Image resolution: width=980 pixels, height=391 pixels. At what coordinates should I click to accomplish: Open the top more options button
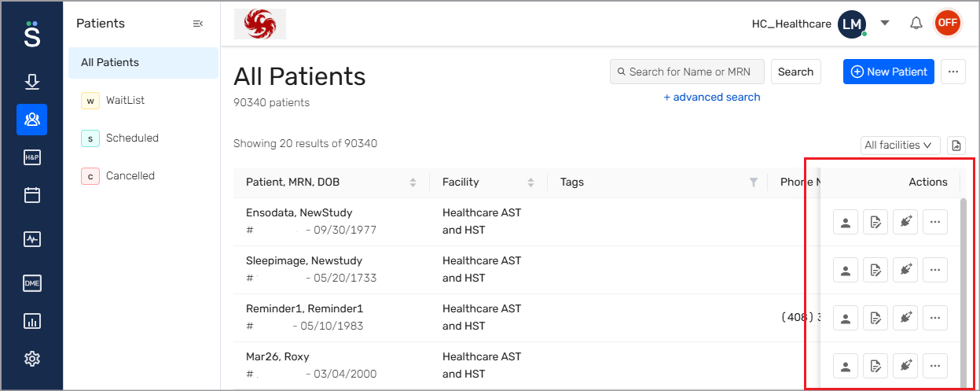[953, 72]
